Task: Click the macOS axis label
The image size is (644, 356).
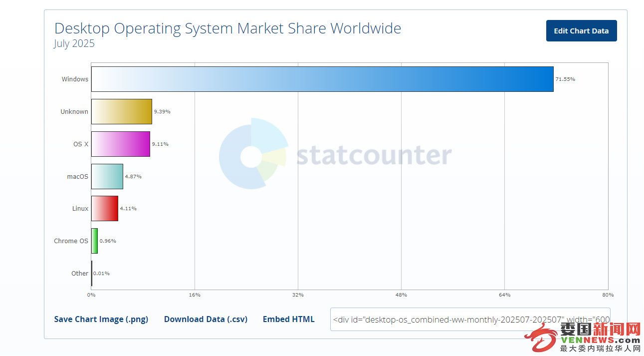Action: [78, 176]
